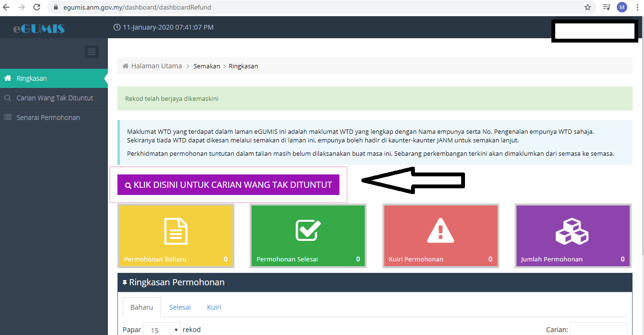Image resolution: width=644 pixels, height=335 pixels.
Task: Click the cubes icon on Jumlah Permohonan tile
Action: tap(572, 231)
